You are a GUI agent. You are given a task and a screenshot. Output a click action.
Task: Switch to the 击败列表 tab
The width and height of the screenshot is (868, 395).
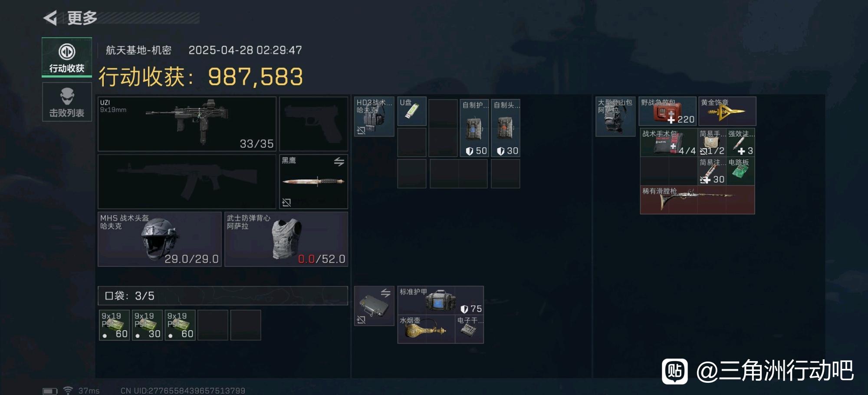(67, 102)
